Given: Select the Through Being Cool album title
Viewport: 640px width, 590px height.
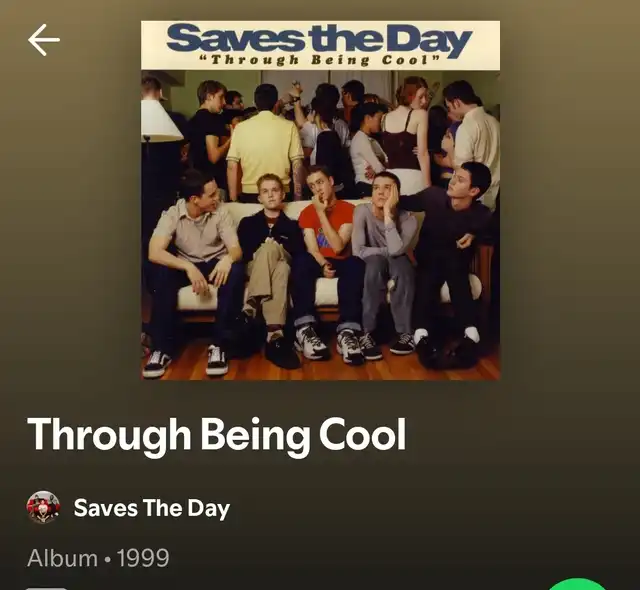Looking at the screenshot, I should point(217,436).
